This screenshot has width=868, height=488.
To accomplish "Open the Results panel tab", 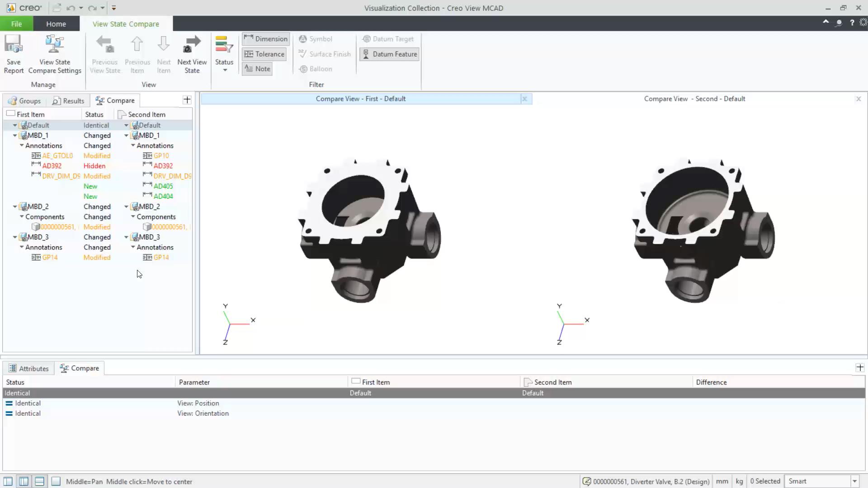I will [x=68, y=101].
